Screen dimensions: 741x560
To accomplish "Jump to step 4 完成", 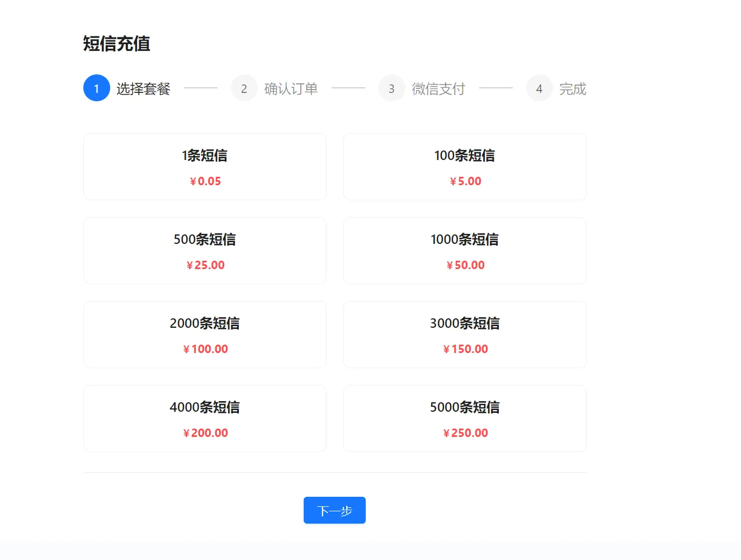I will [556, 88].
